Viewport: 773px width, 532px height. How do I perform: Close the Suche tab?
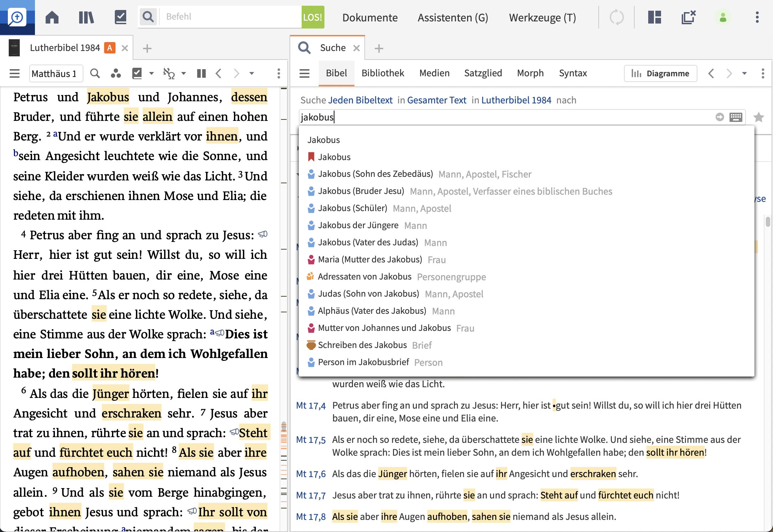pyautogui.click(x=356, y=48)
